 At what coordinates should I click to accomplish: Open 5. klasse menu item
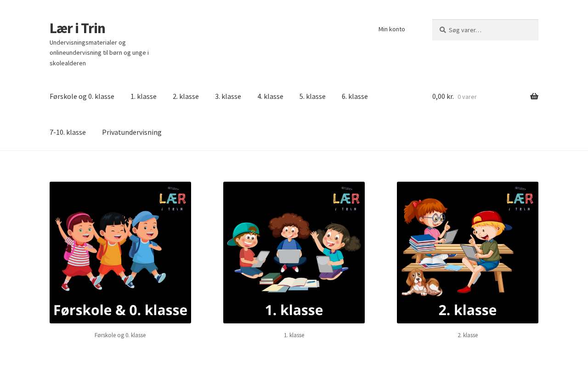[x=312, y=97]
